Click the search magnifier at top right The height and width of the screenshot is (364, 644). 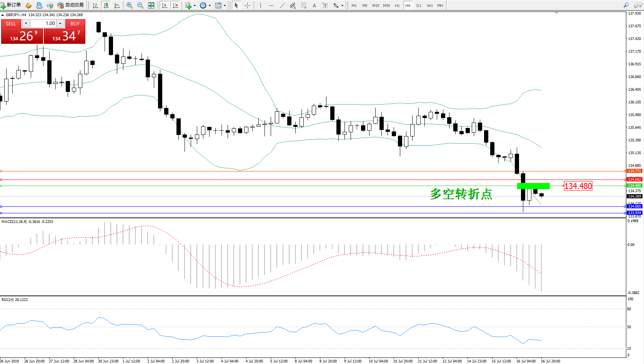(x=626, y=5)
